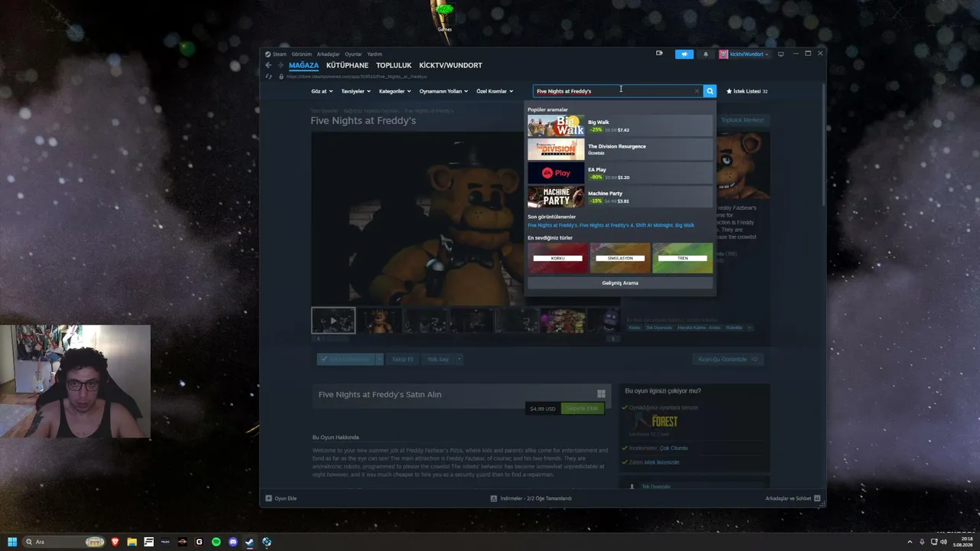Open the Tren genre tile
The image size is (980, 551).
(682, 258)
